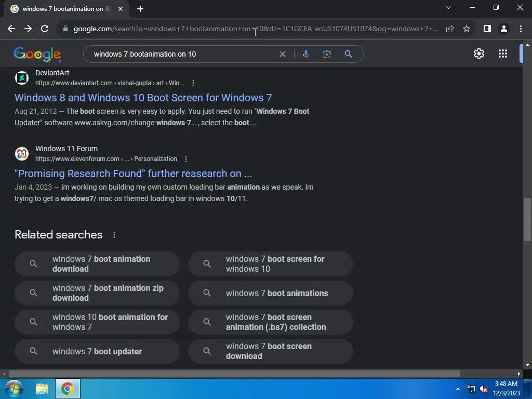
Task: Search windows 7 boot animation zip download
Action: tap(97, 293)
